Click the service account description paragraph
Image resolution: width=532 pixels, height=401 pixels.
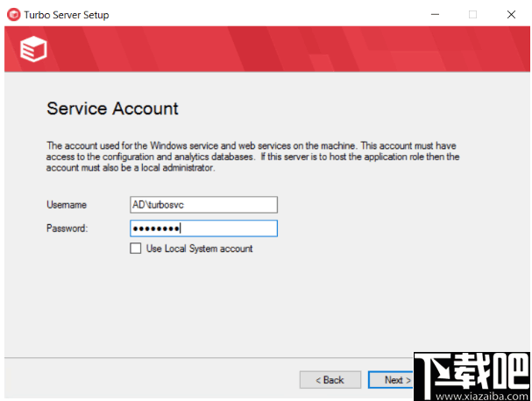[252, 157]
